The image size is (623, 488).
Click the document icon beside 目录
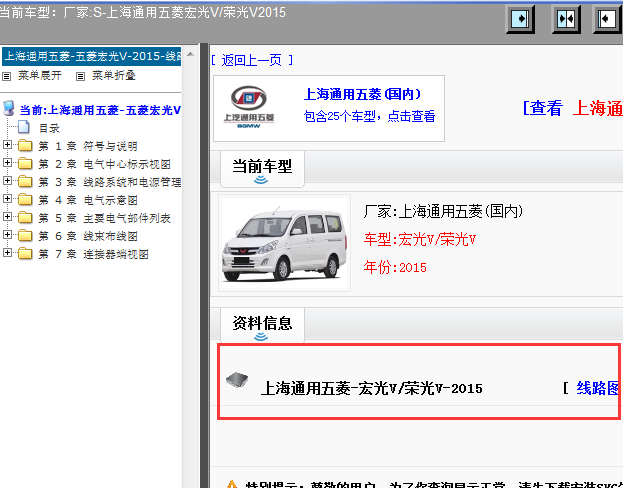pos(24,127)
